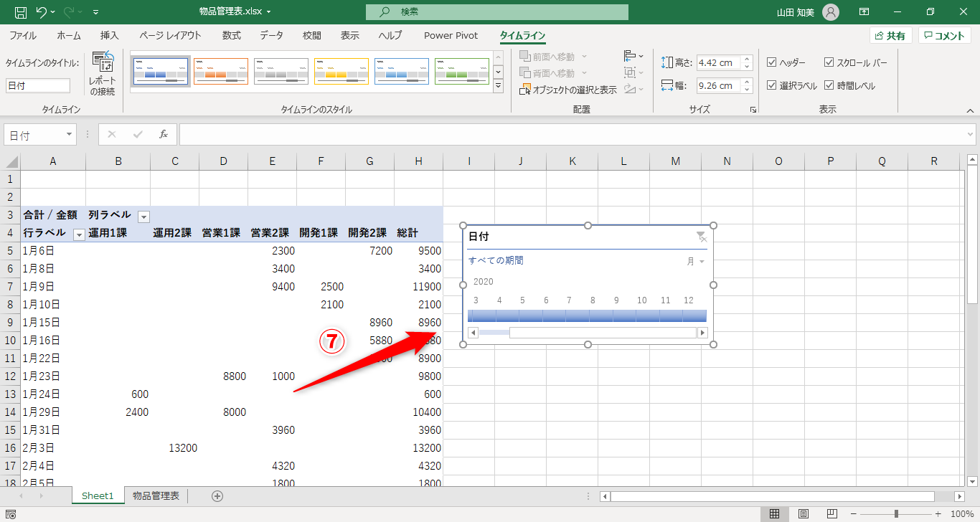Image resolution: width=980 pixels, height=522 pixels.
Task: Expand the Name Box dropdown
Action: tap(69, 134)
